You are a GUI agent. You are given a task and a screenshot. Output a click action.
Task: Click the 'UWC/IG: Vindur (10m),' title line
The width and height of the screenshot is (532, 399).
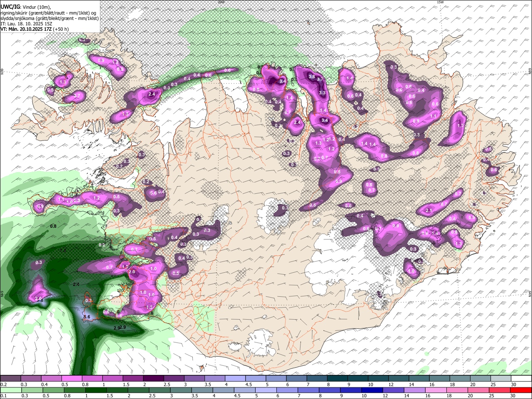(x=26, y=7)
